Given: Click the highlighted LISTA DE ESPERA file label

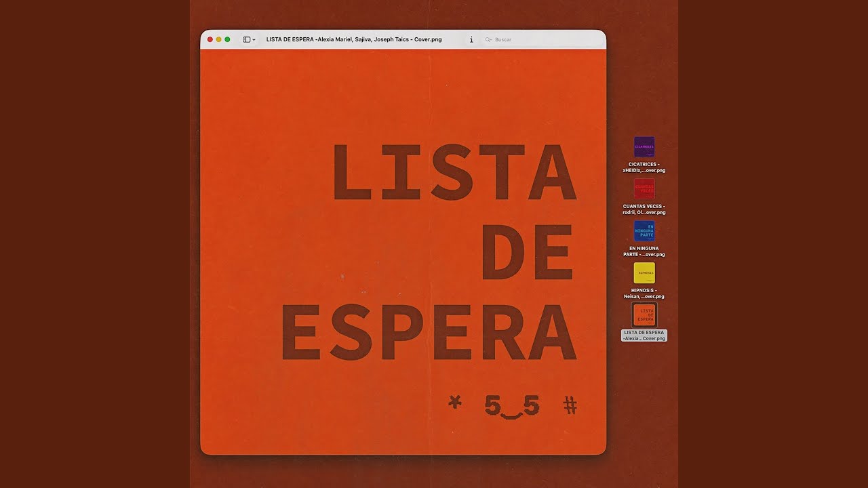Looking at the screenshot, I should pos(644,335).
